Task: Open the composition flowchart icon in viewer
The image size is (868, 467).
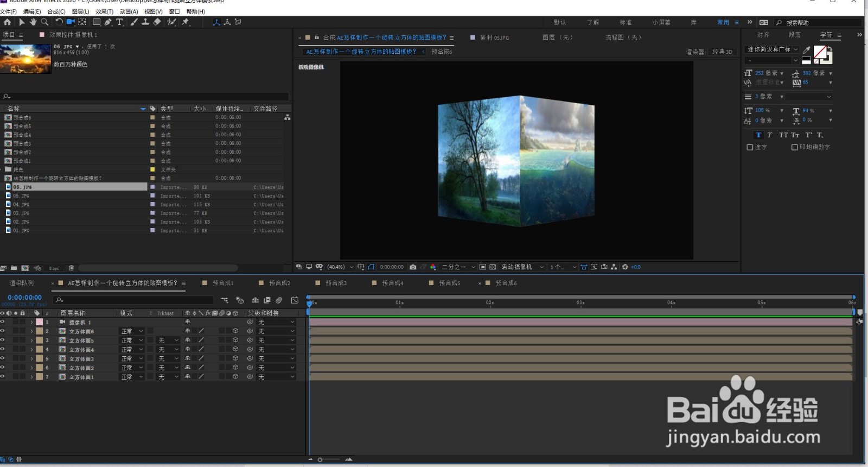Action: pyautogui.click(x=614, y=267)
